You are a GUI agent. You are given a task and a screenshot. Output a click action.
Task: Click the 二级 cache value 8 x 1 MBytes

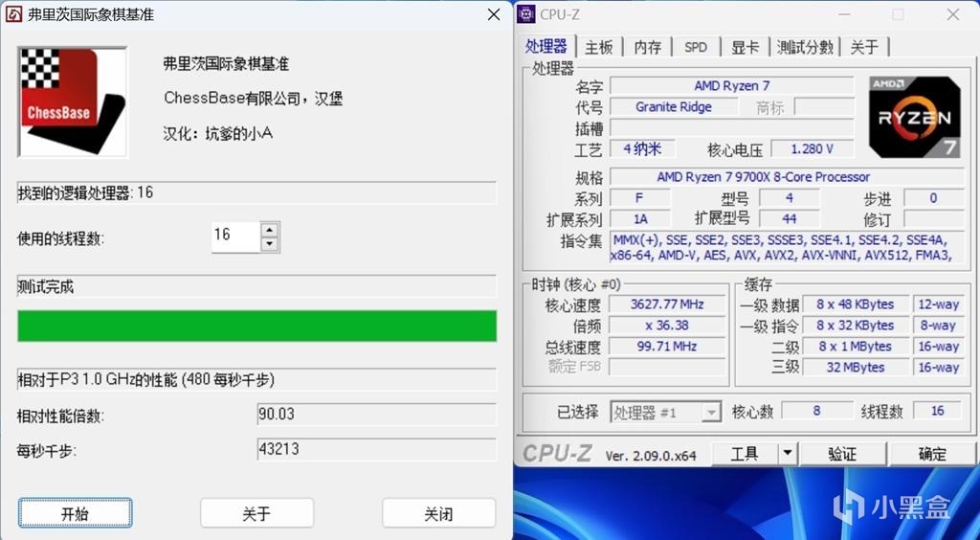[855, 347]
